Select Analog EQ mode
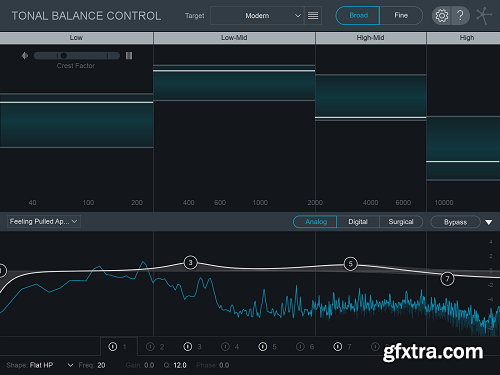 (x=315, y=222)
